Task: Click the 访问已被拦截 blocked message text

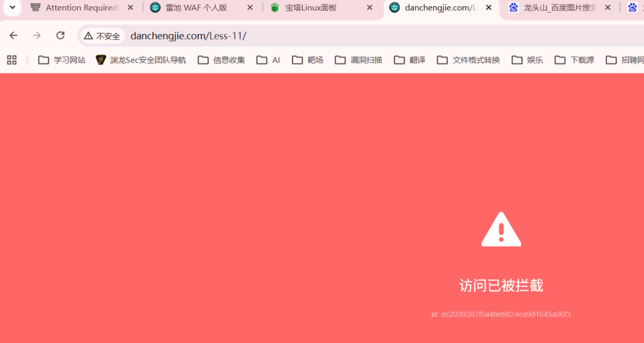Action: click(501, 286)
